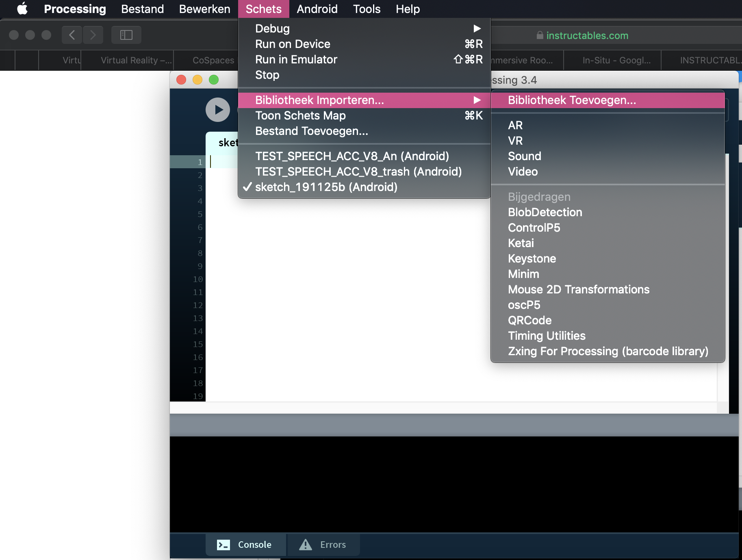Import the BlobDetection library
Screen dimensions: 742x560
[x=608, y=212]
